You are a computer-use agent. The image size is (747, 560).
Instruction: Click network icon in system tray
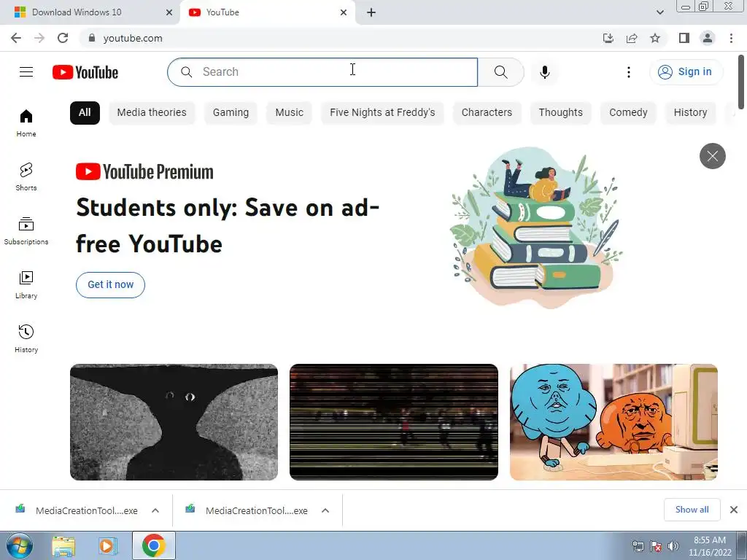(638, 546)
